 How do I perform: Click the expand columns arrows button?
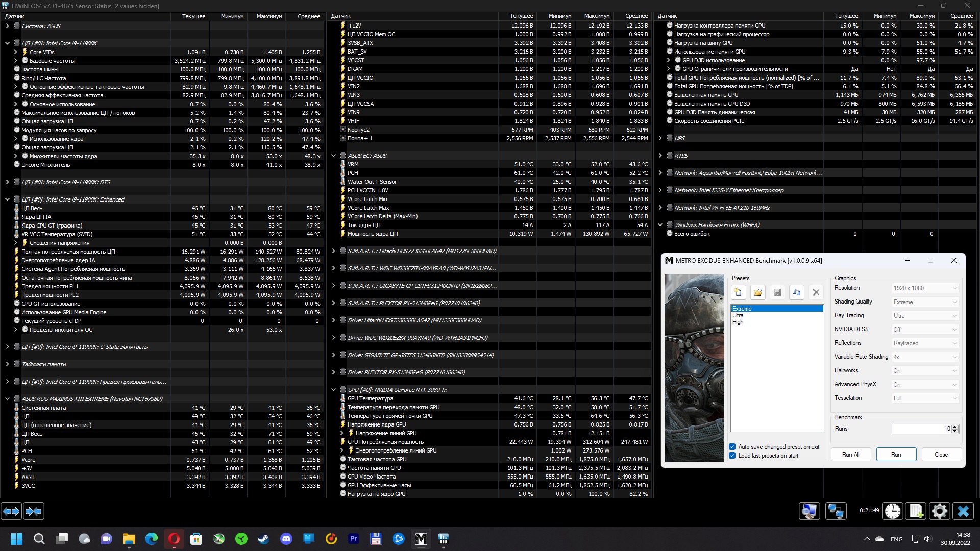point(11,511)
